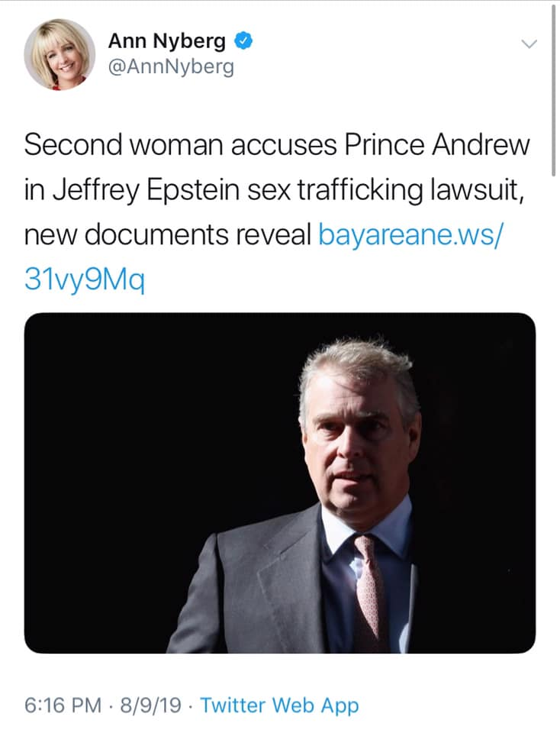Click the blue verified checkmark badge
560x733 pixels.
(243, 41)
